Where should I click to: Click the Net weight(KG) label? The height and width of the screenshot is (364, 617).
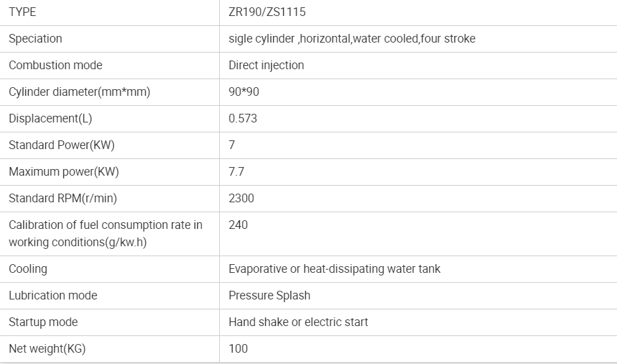47,349
